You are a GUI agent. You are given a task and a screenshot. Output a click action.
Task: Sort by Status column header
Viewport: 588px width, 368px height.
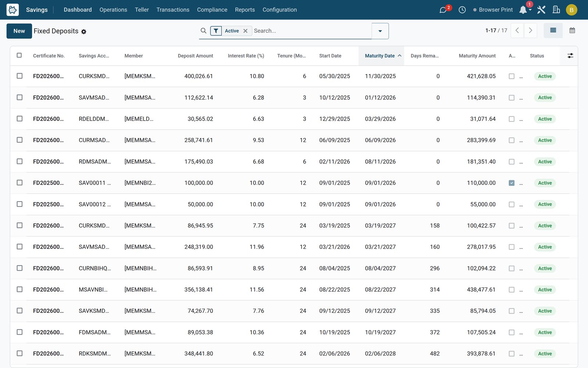537,56
